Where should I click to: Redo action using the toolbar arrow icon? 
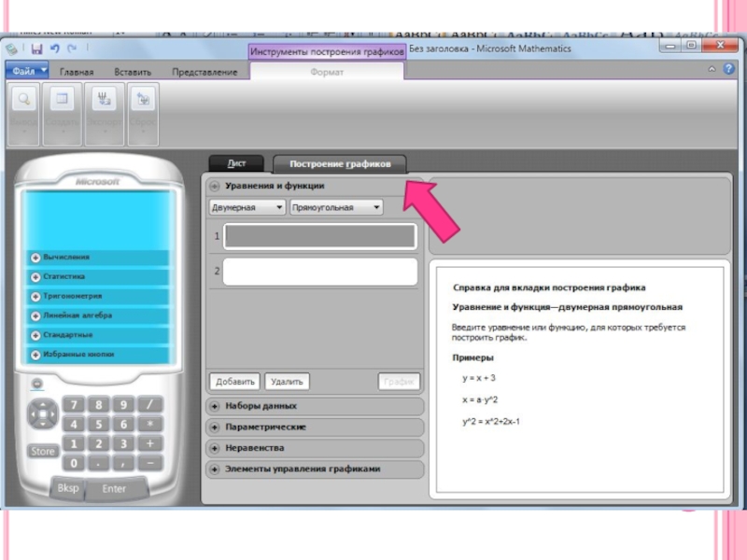[72, 49]
